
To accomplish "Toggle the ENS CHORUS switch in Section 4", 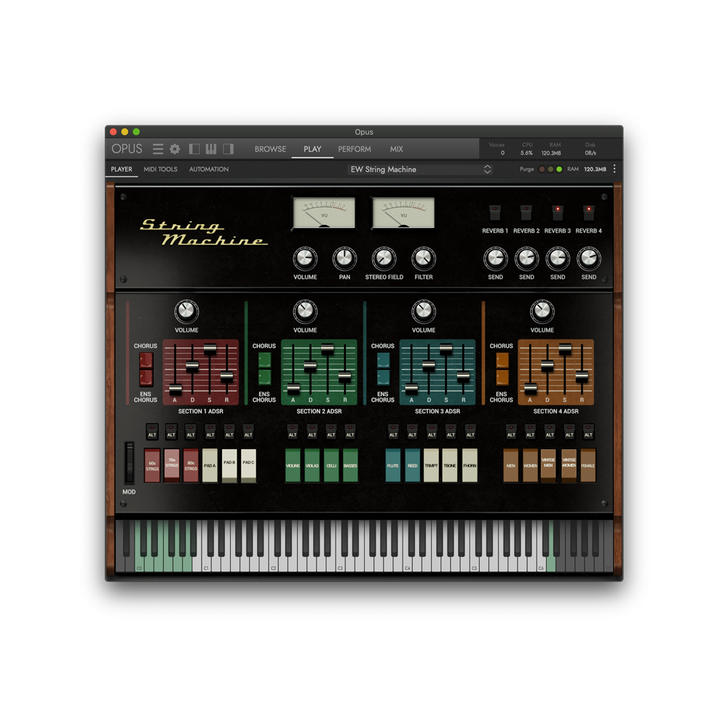I will [x=501, y=376].
